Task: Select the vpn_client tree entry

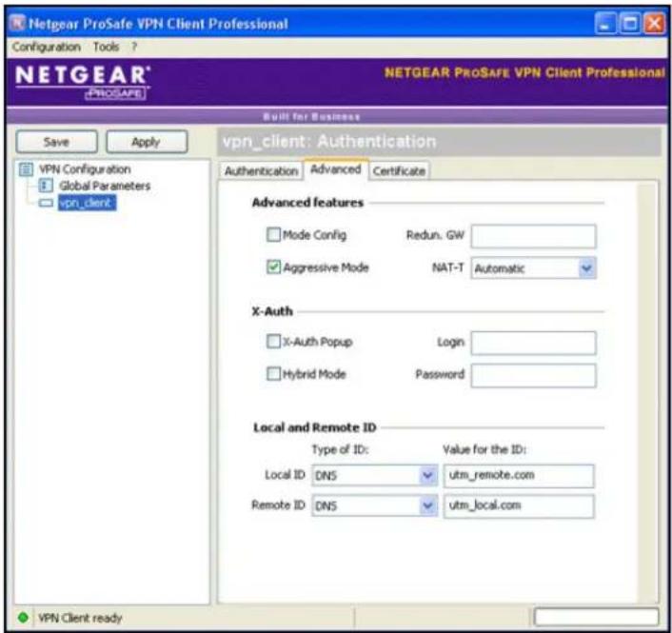Action: point(87,203)
